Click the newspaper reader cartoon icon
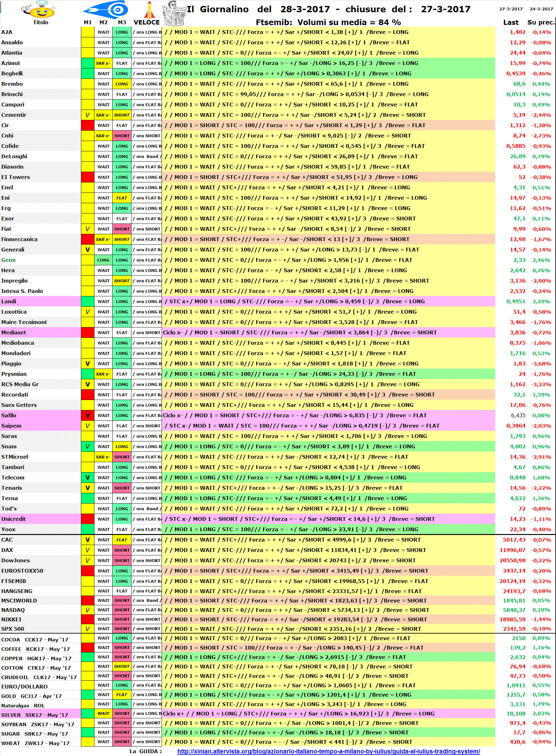The width and height of the screenshot is (556, 756). coord(174,14)
